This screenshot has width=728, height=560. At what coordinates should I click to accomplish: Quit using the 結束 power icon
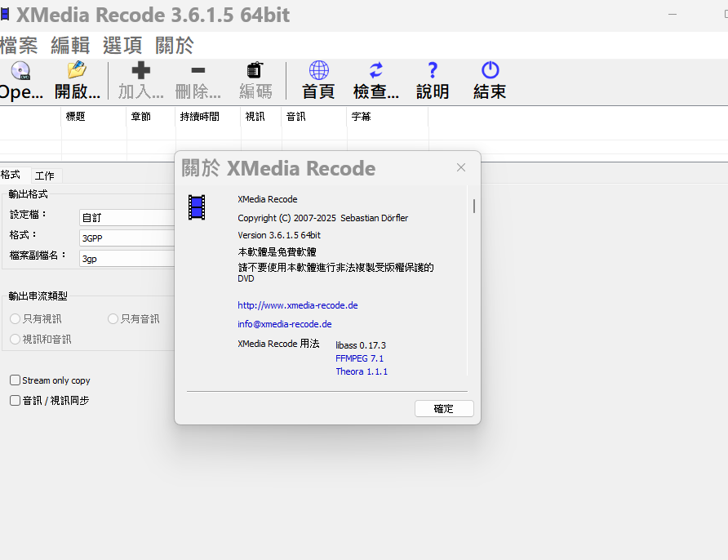tap(491, 70)
